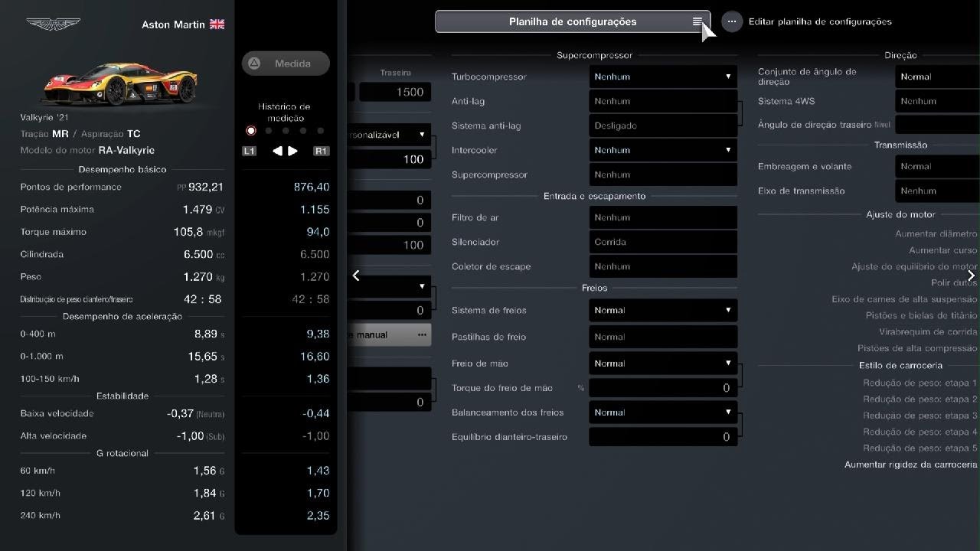980x551 pixels.
Task: Select Aumentar rigidez da carroceria
Action: (x=910, y=465)
